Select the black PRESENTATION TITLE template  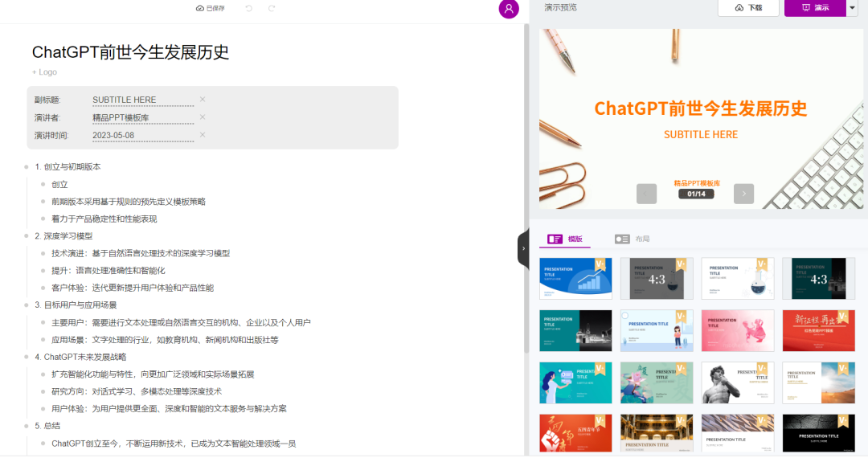pos(819,433)
